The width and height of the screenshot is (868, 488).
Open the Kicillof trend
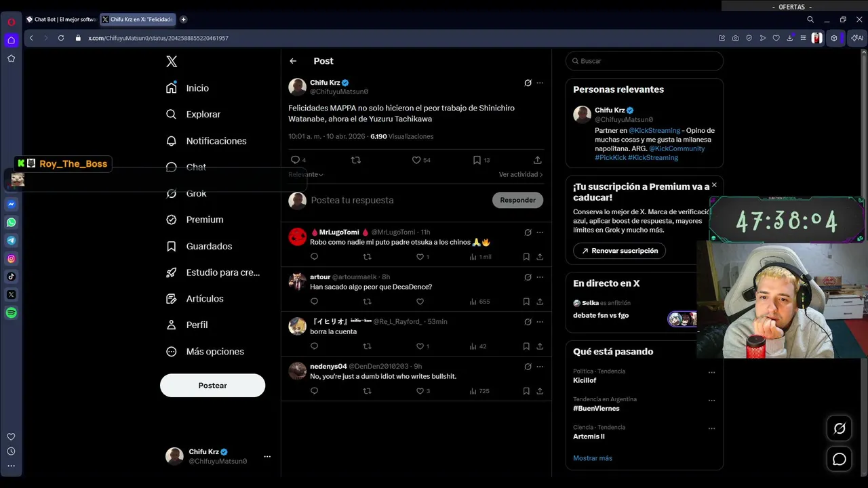pyautogui.click(x=585, y=380)
